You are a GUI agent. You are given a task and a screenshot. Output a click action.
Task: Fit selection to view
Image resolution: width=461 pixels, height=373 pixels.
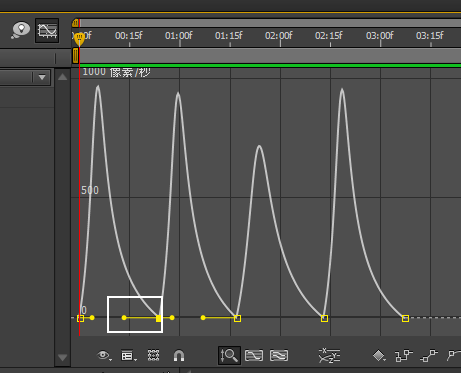(254, 356)
